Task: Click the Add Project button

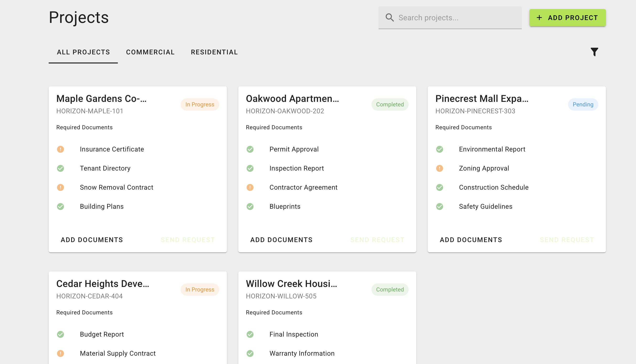Action: (x=568, y=18)
